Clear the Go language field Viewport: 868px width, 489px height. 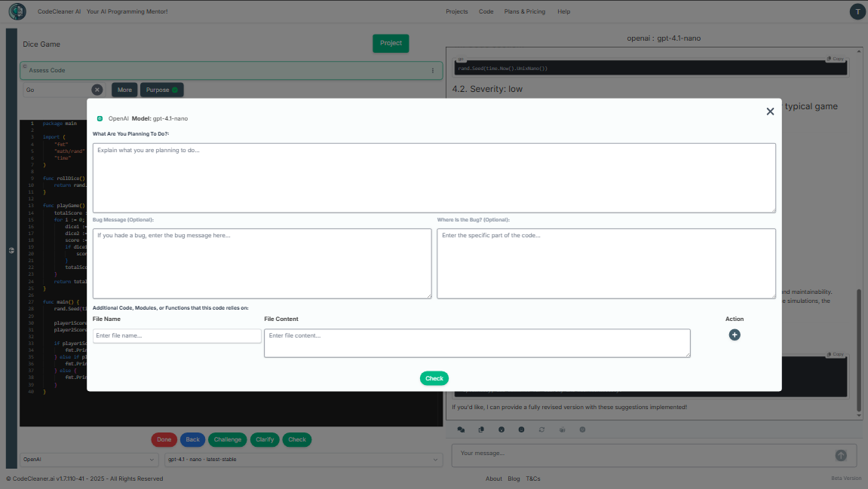(97, 90)
